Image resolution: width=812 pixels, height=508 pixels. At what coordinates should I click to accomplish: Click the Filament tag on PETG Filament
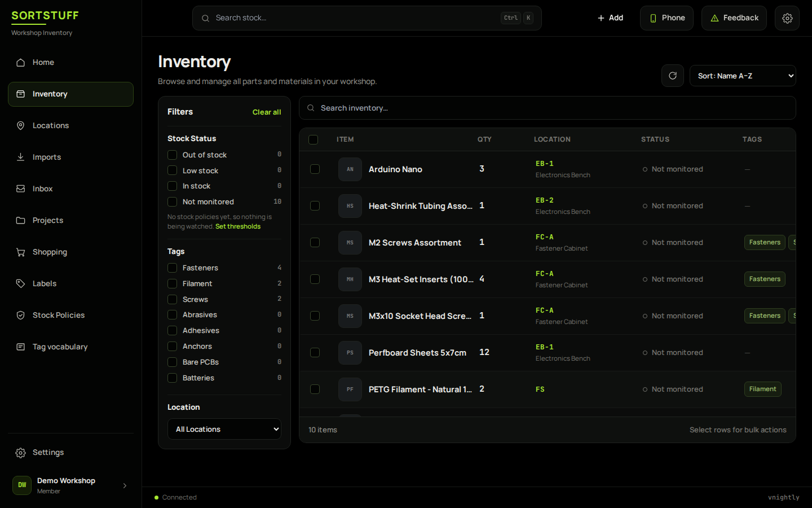click(x=763, y=389)
